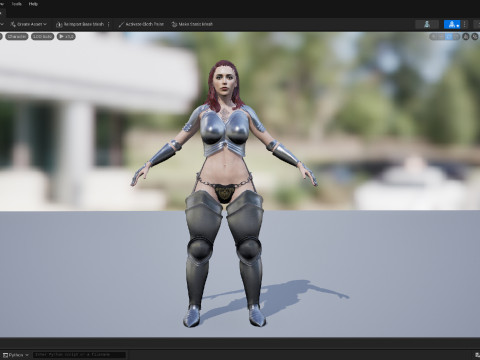The height and width of the screenshot is (360, 480).
Task: Click the last round viewport icon at right edge
Action: pos(475,37)
